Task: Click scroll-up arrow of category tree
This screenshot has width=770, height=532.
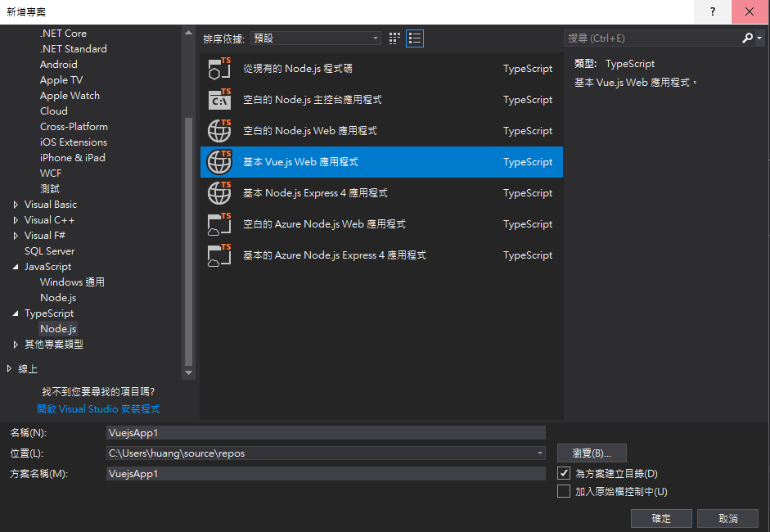Action: (188, 33)
